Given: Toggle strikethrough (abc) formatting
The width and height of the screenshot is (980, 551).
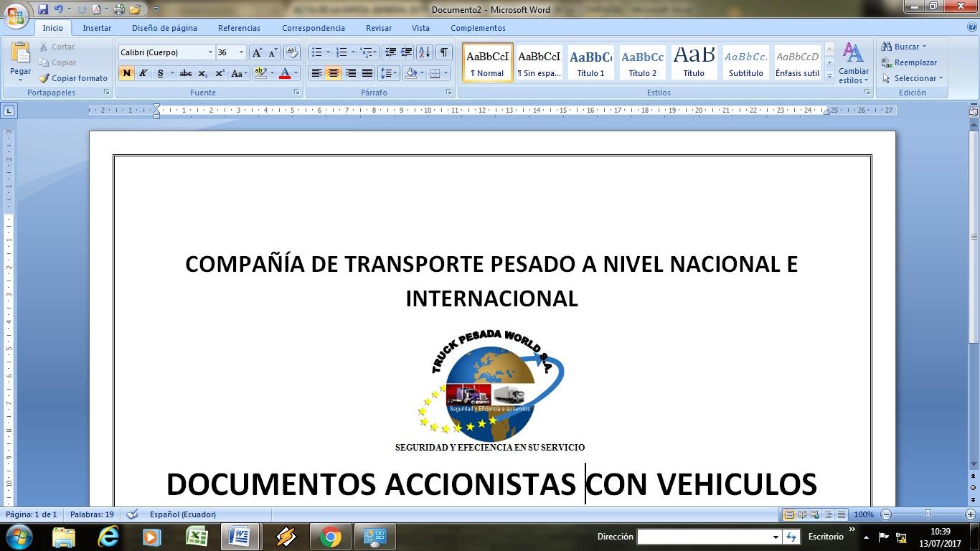Looking at the screenshot, I should point(186,73).
